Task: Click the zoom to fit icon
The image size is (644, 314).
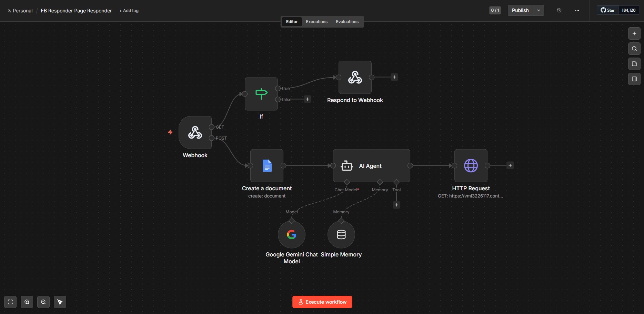Action: point(10,302)
